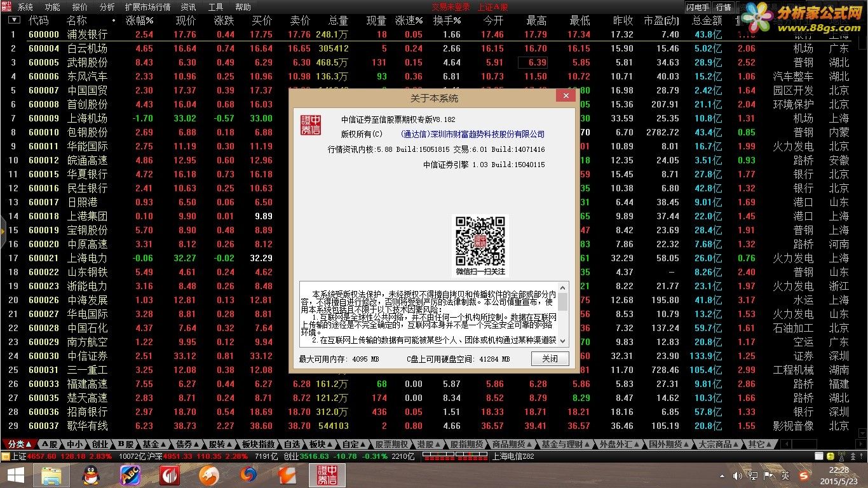The width and height of the screenshot is (868, 488).
Task: Select the 浦发银行 stock row
Action: [434, 34]
